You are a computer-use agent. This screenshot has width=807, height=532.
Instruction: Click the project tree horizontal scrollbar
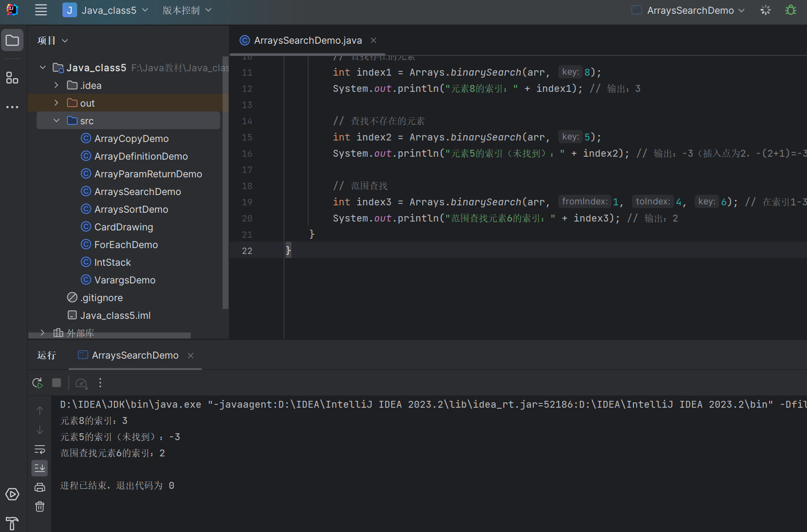tap(109, 336)
